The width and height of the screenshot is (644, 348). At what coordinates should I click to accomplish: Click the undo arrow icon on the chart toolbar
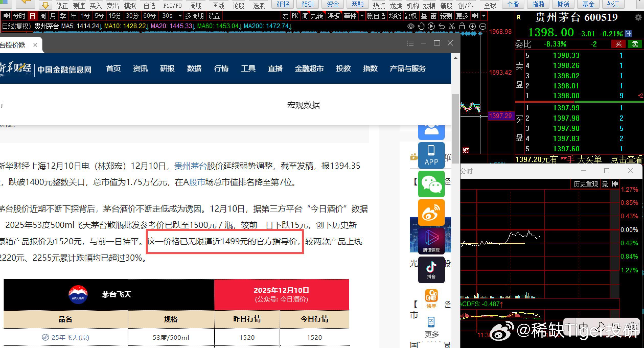pyautogui.click(x=442, y=26)
